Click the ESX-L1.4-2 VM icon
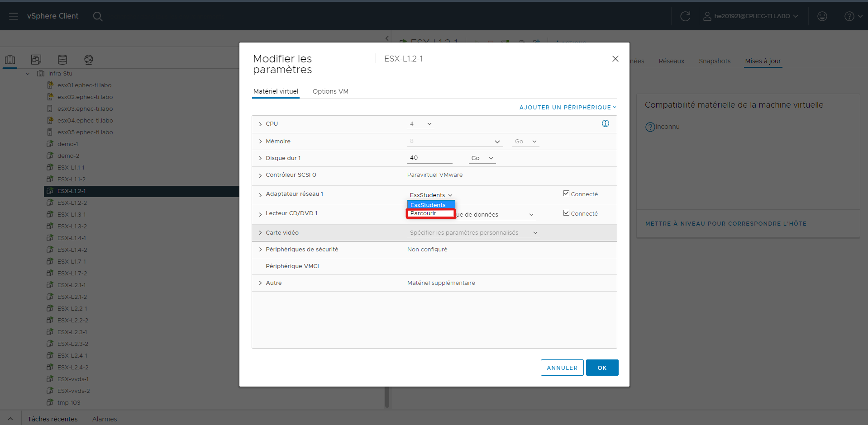This screenshot has height=425, width=868. (50, 250)
